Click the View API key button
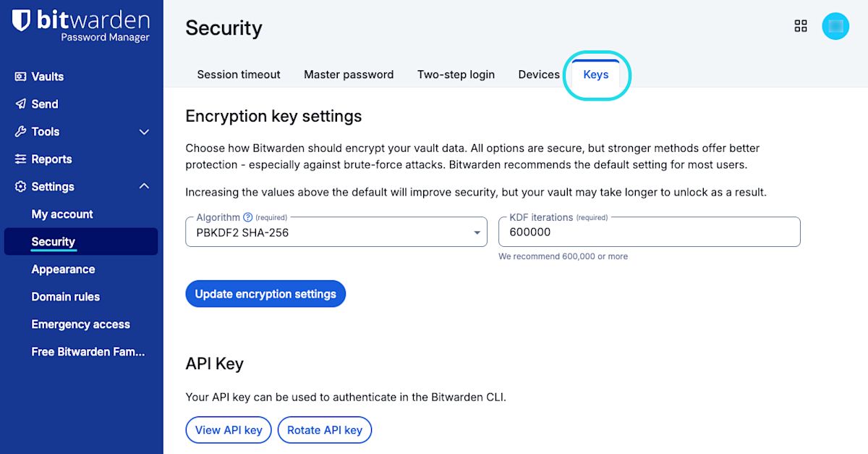The height and width of the screenshot is (454, 868). click(x=229, y=429)
